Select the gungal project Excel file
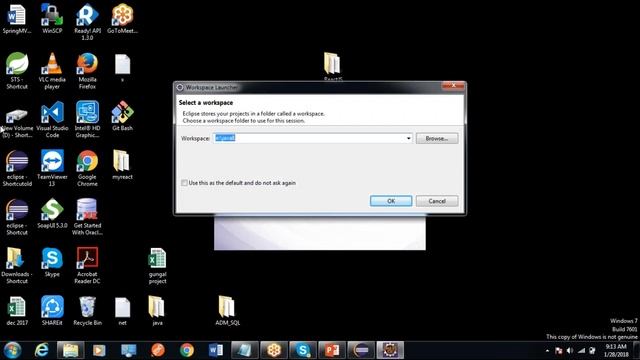640x360 pixels. click(x=158, y=265)
